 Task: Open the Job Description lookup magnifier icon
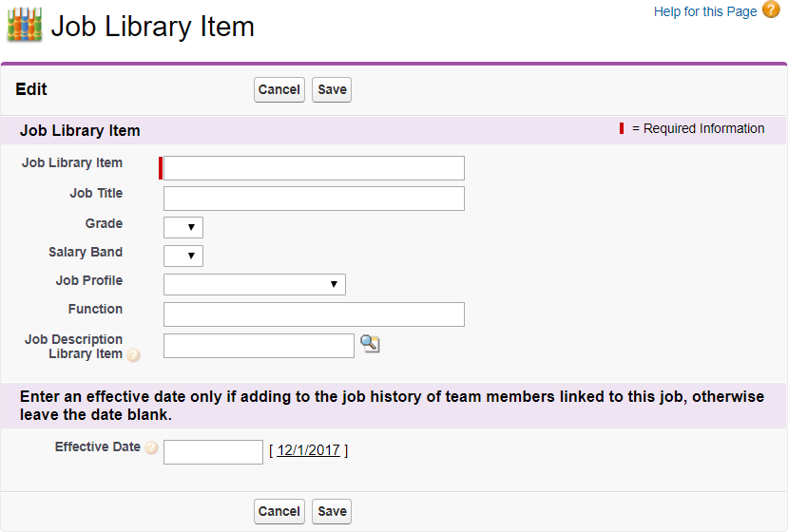[370, 344]
